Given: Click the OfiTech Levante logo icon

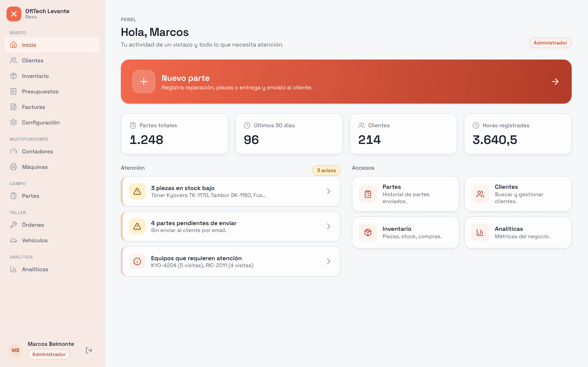Looking at the screenshot, I should click(x=14, y=14).
